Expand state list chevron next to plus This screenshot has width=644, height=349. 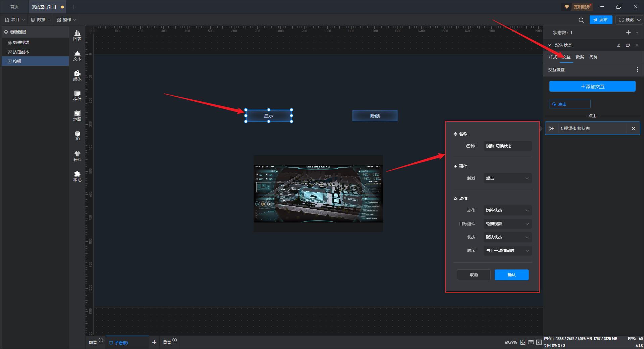tap(637, 33)
